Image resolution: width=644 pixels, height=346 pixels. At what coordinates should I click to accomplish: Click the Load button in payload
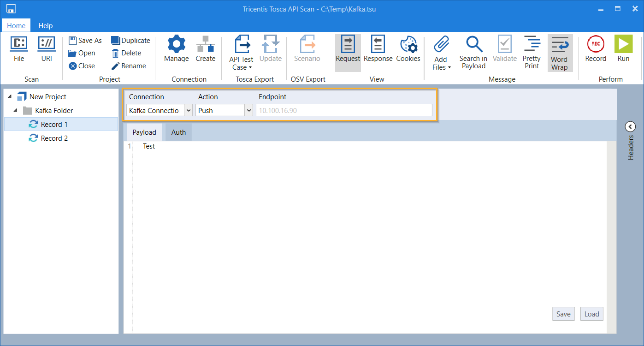coord(591,314)
